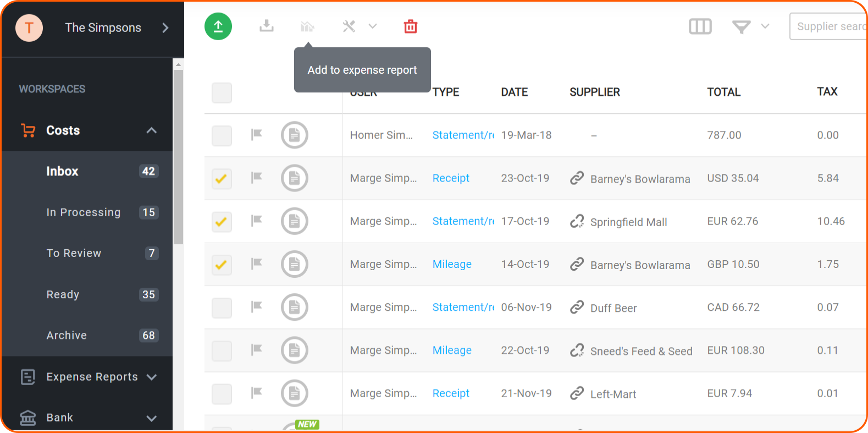
Task: Open document icon for Sneed's Feed row
Action: coord(295,350)
